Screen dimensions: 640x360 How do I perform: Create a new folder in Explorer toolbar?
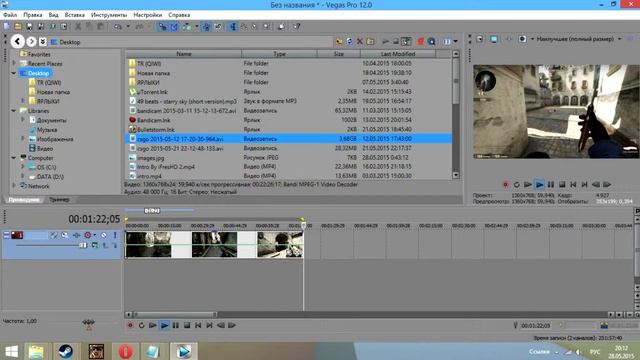coord(370,41)
